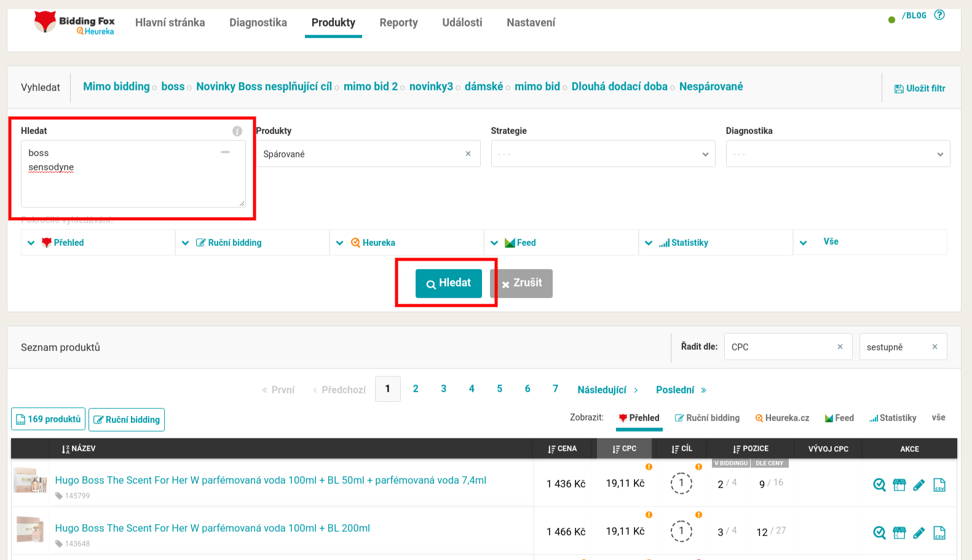Show the Heureka.cz column view

pos(782,418)
